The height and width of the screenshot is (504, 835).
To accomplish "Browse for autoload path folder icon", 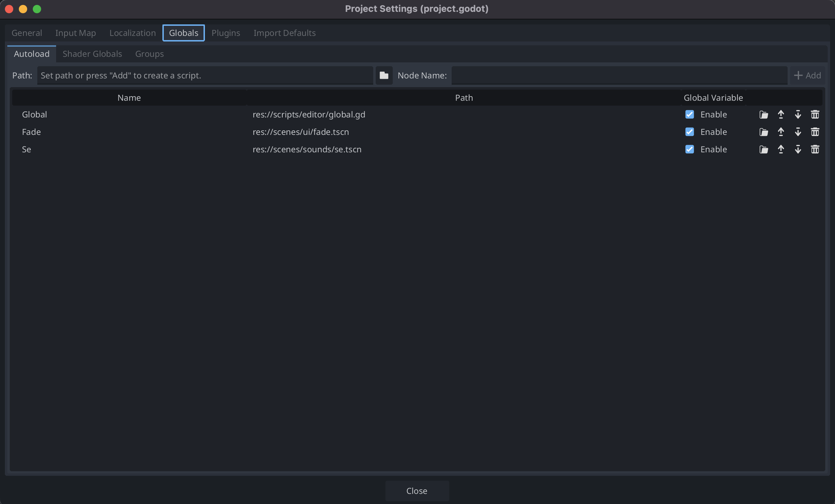I will point(384,76).
